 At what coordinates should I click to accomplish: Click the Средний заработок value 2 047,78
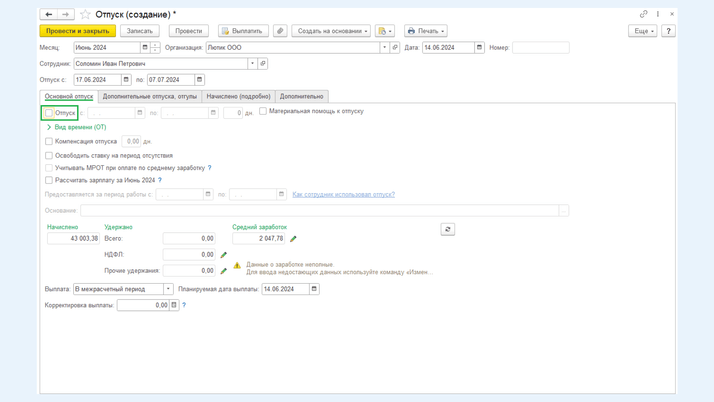tap(258, 239)
